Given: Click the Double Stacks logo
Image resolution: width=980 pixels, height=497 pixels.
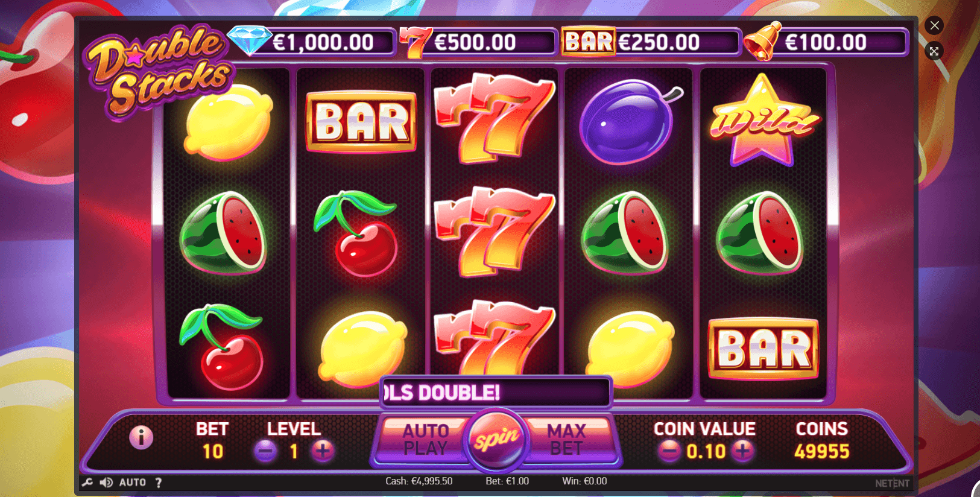Looking at the screenshot, I should (159, 71).
